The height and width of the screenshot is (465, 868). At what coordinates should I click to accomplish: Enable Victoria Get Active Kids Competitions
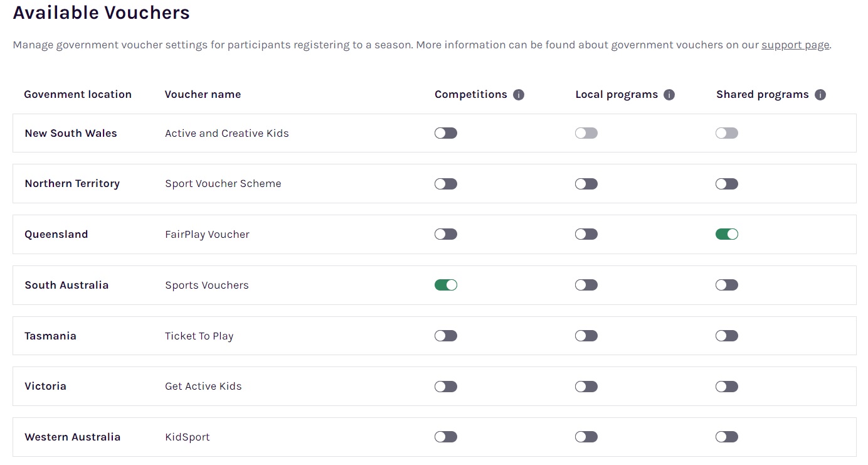[x=446, y=387]
